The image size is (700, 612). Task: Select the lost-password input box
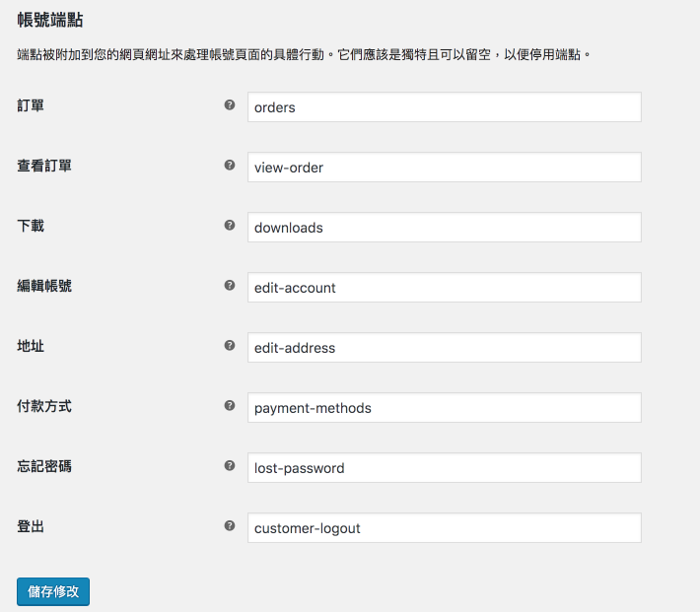(x=445, y=468)
